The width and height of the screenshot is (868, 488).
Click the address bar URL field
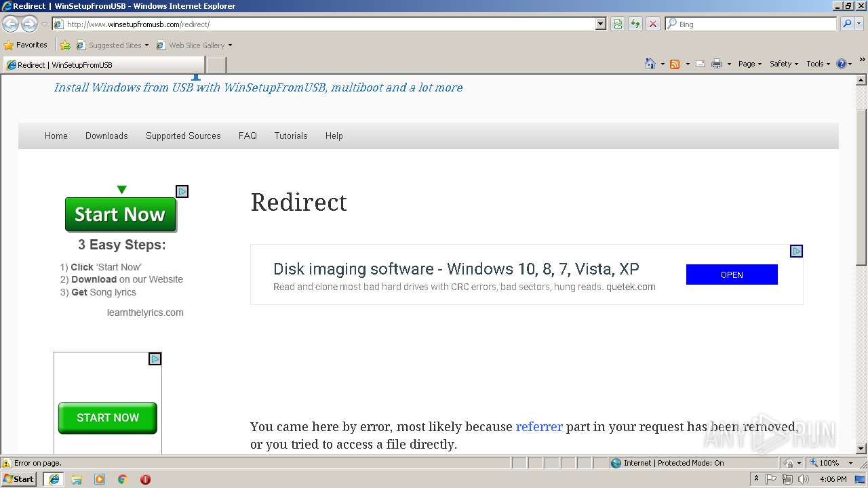coord(324,24)
